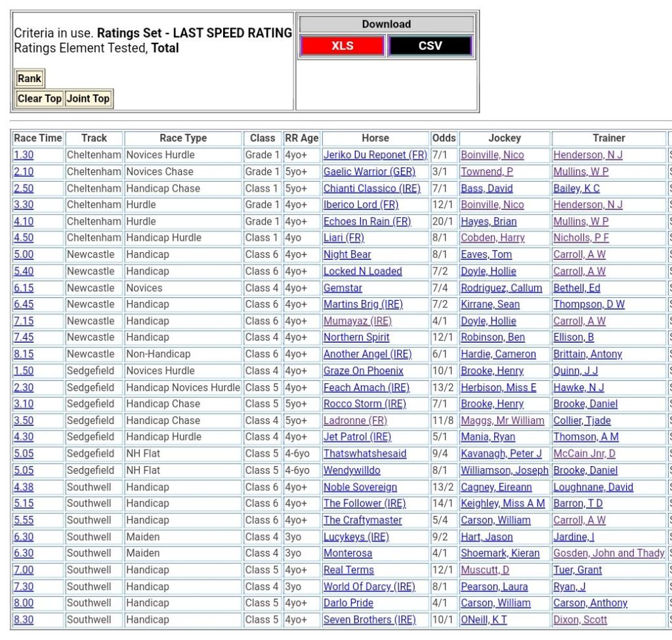Click the Clear Top button
The image size is (672, 640).
click(39, 98)
